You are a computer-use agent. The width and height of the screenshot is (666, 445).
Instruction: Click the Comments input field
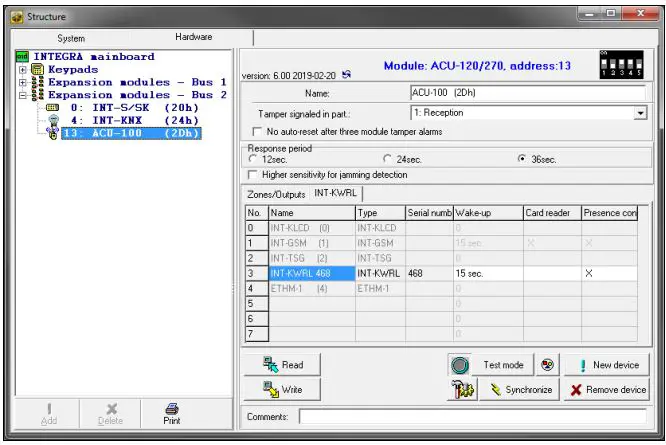[x=473, y=417]
